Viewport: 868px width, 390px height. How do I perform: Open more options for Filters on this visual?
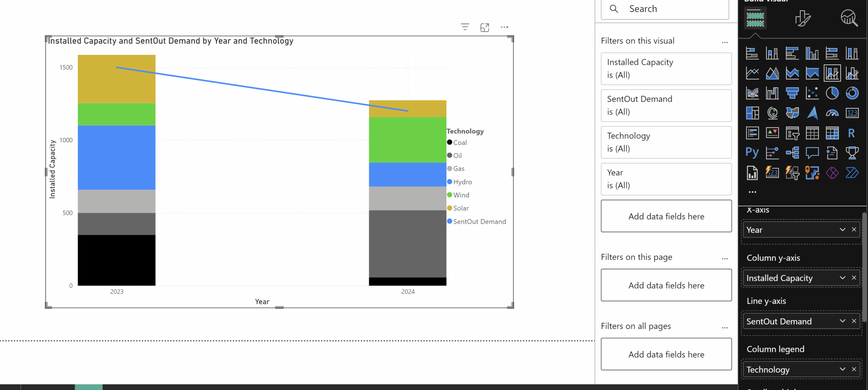[x=725, y=41]
